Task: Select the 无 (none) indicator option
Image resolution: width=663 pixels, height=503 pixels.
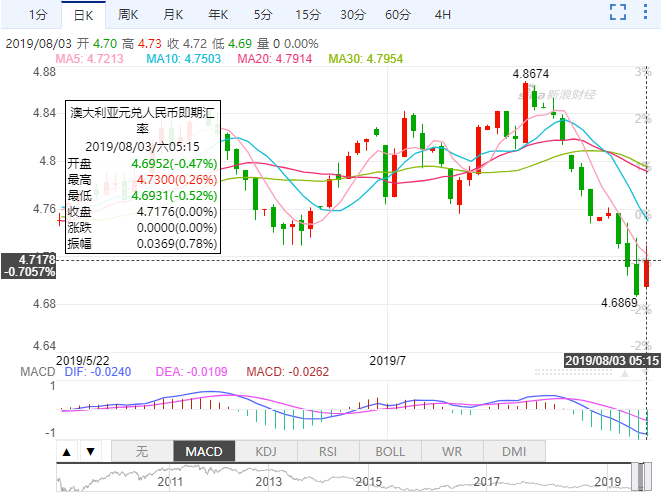Action: pos(141,452)
